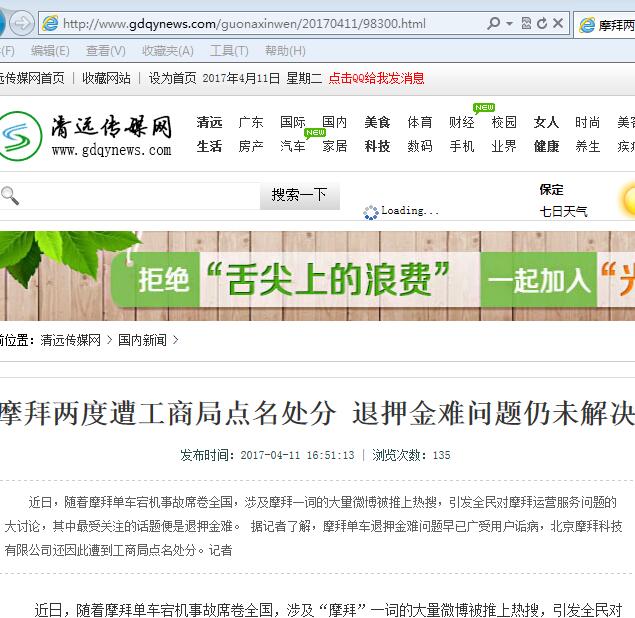Open the 房产 navigation category
Screen dimensions: 635x618
pyautogui.click(x=251, y=146)
